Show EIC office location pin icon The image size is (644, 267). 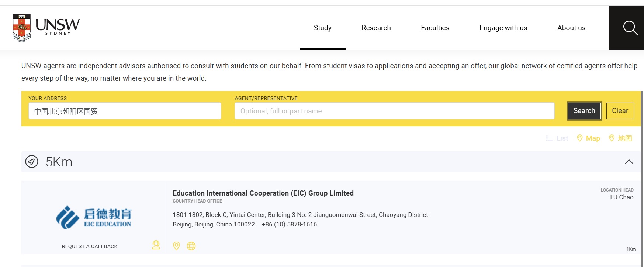coord(176,246)
